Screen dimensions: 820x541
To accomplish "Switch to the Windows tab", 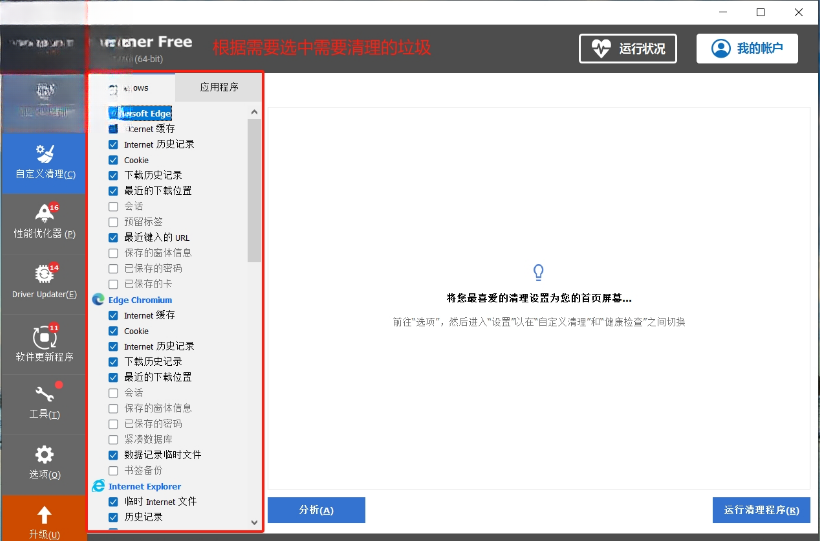I will coord(132,88).
